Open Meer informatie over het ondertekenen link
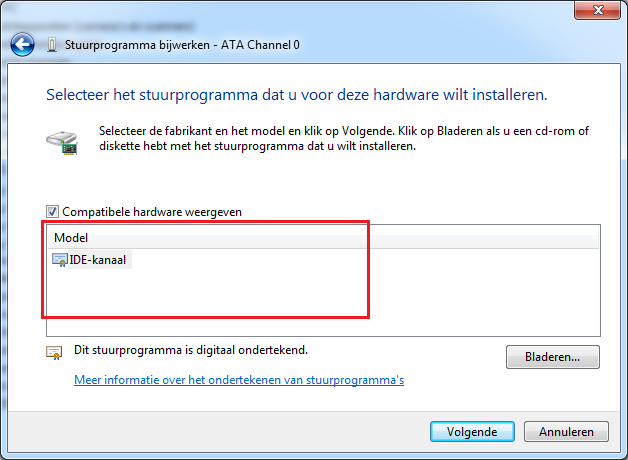The image size is (628, 460). (x=239, y=380)
